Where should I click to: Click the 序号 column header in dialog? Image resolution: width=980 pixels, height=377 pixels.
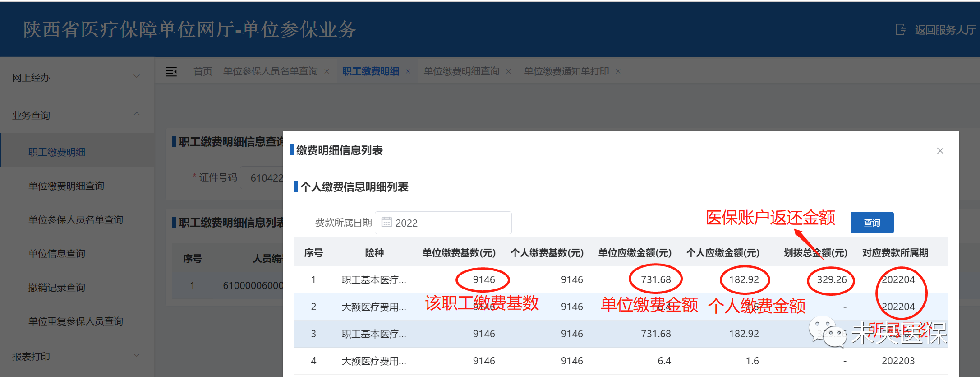point(313,253)
